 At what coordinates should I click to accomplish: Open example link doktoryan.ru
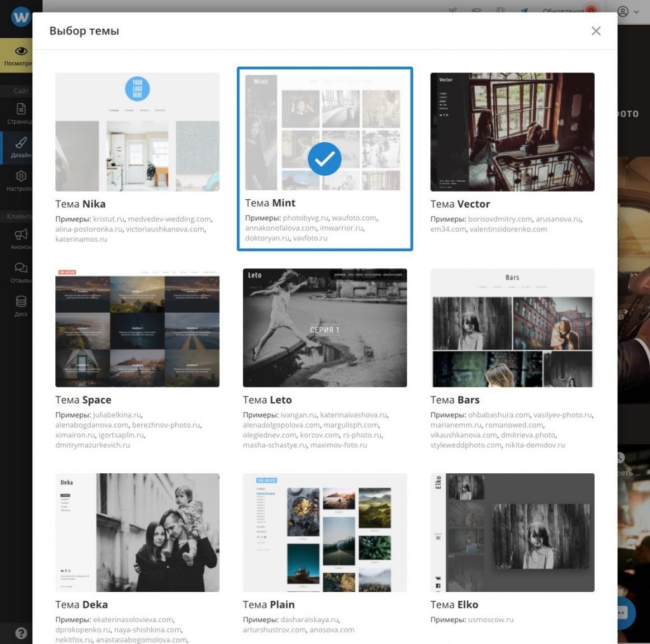point(267,238)
